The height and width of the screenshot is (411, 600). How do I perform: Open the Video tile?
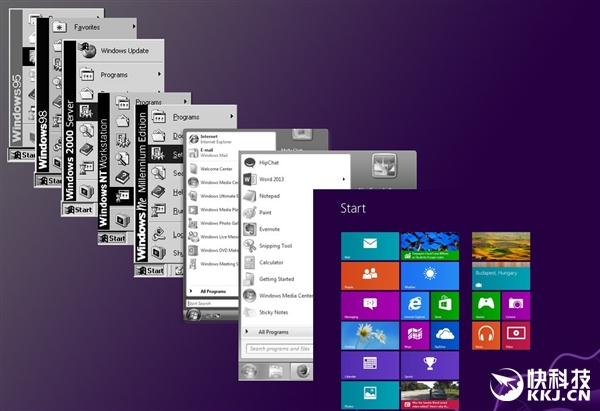[516, 336]
